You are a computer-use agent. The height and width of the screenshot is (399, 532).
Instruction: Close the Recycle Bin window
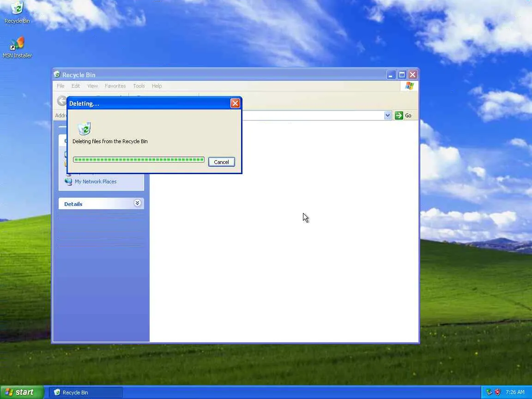[412, 75]
